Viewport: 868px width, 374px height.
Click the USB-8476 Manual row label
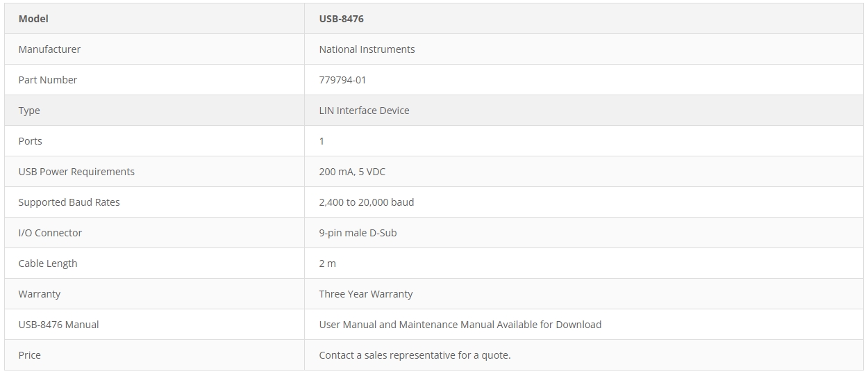(x=58, y=325)
